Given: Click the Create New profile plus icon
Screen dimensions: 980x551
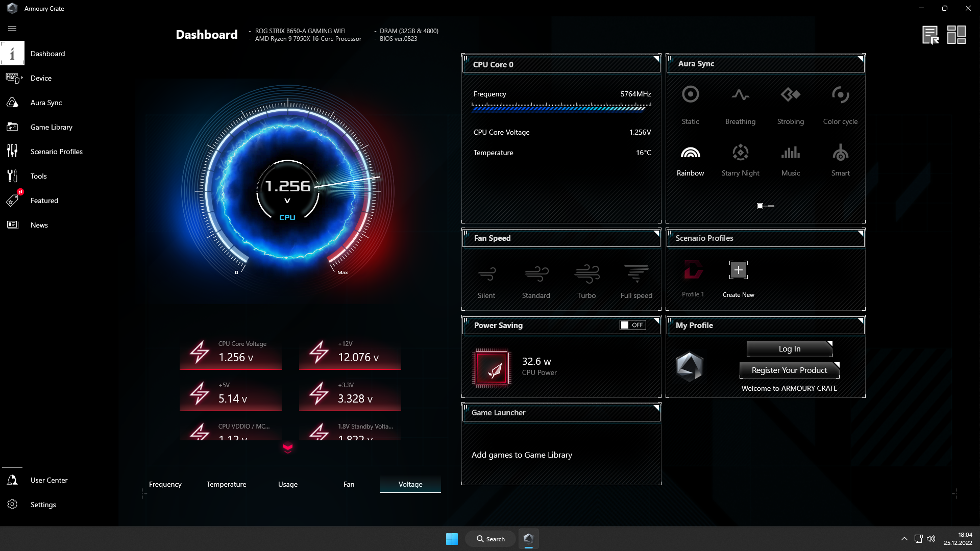Looking at the screenshot, I should [x=738, y=270].
